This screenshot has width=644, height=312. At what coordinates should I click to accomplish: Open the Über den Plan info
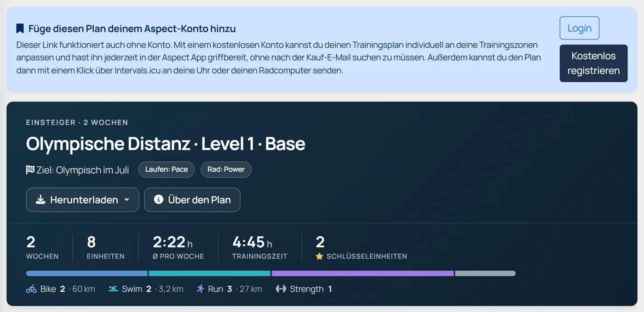pos(192,200)
